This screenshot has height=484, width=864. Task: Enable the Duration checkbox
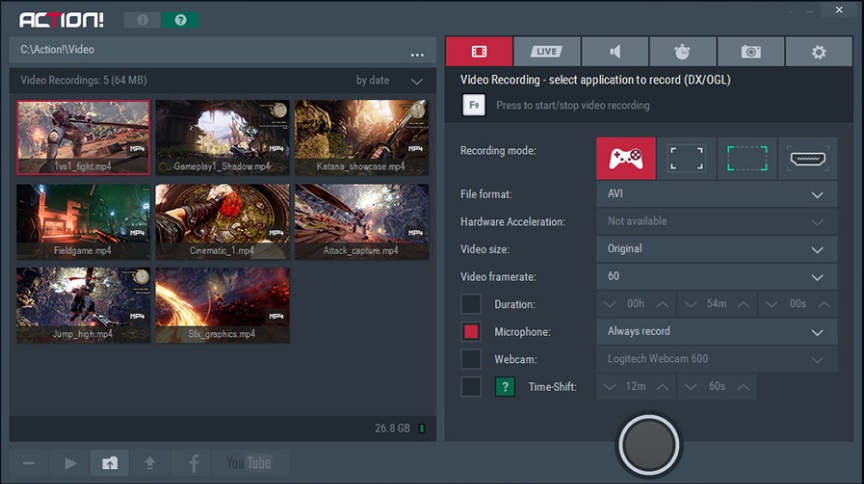point(471,304)
